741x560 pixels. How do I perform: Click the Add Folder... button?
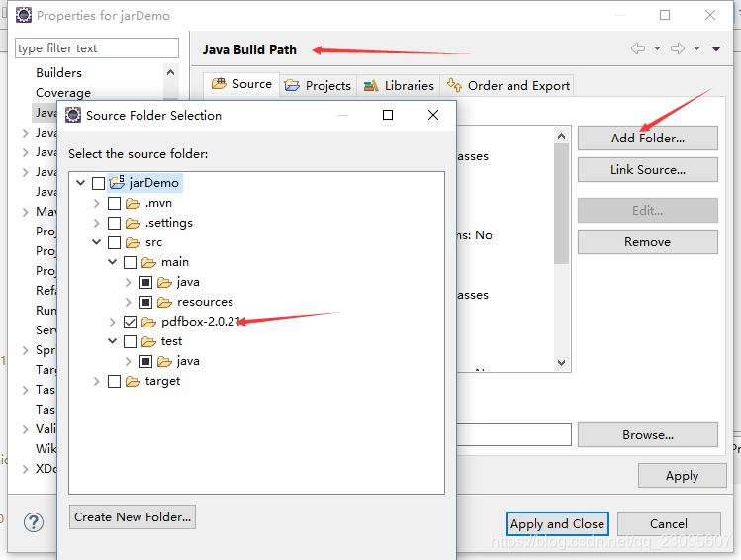pyautogui.click(x=647, y=138)
